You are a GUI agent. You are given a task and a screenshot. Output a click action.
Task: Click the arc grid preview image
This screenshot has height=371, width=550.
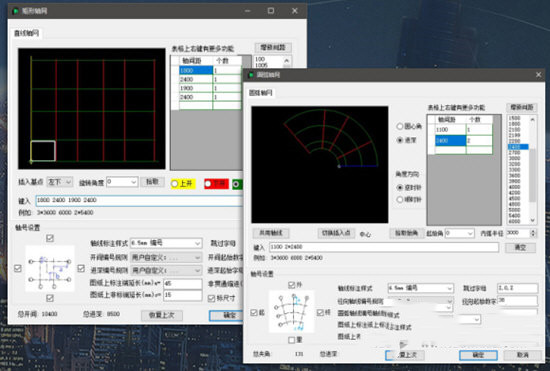click(320, 164)
